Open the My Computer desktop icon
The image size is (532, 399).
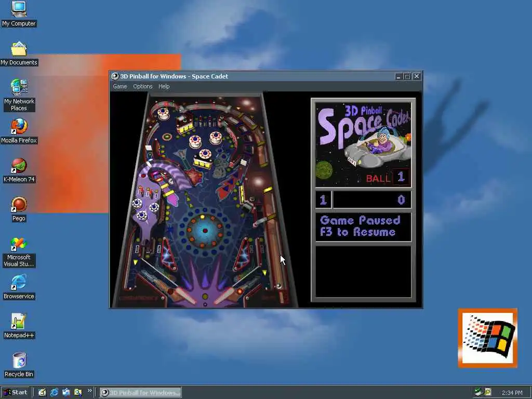click(19, 14)
